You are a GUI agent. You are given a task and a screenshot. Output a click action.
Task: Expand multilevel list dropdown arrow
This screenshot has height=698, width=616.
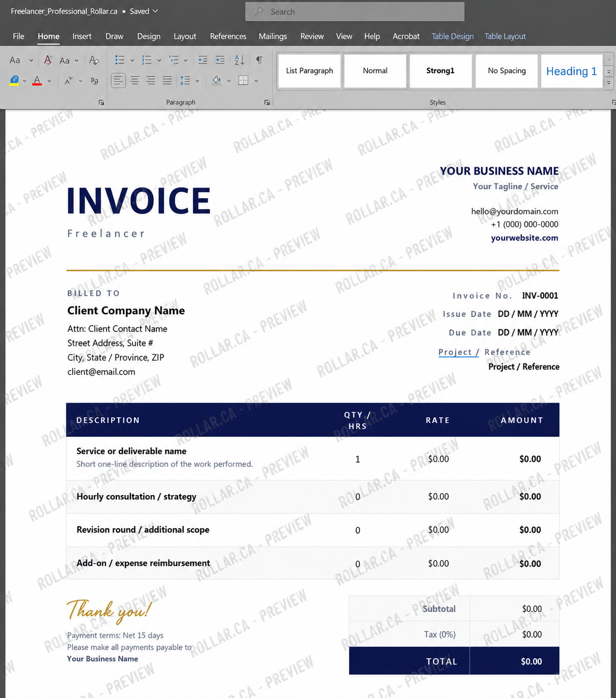pos(186,61)
